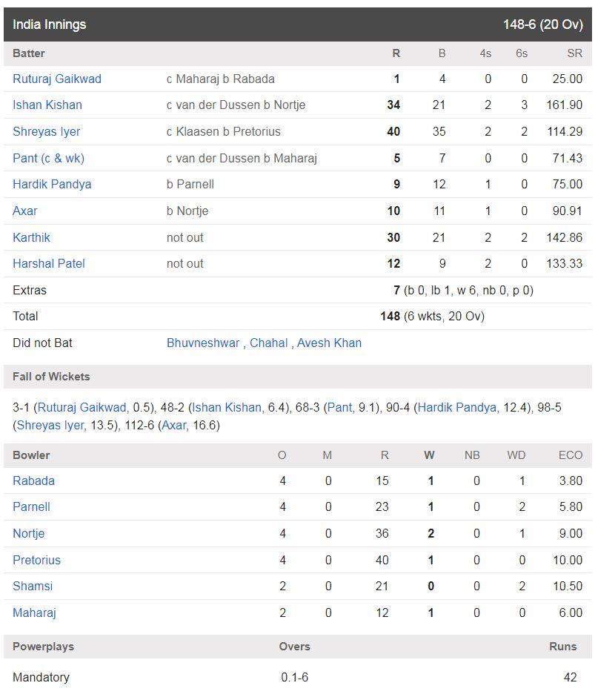Click Harshal Patel in batting table
This screenshot has height=700, width=595.
pos(49,264)
